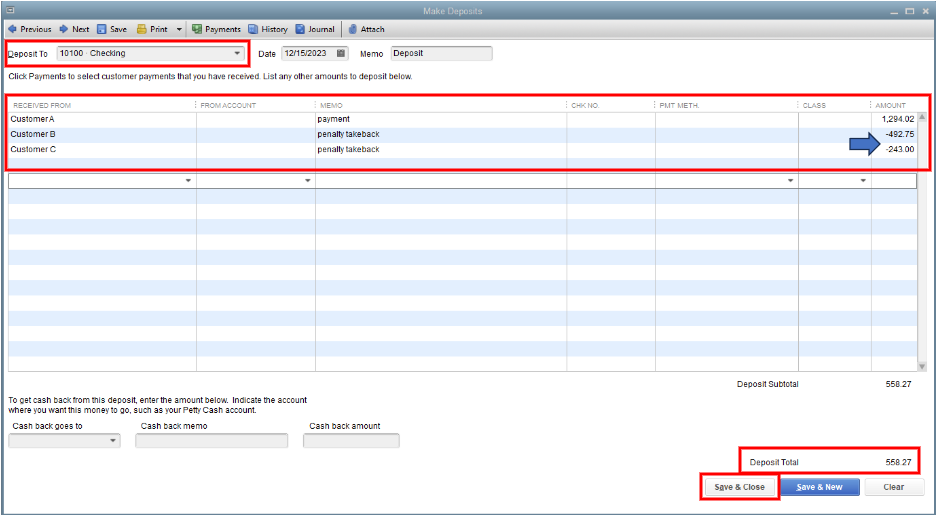The width and height of the screenshot is (936, 516).
Task: Click the Cash back amount field
Action: [351, 441]
